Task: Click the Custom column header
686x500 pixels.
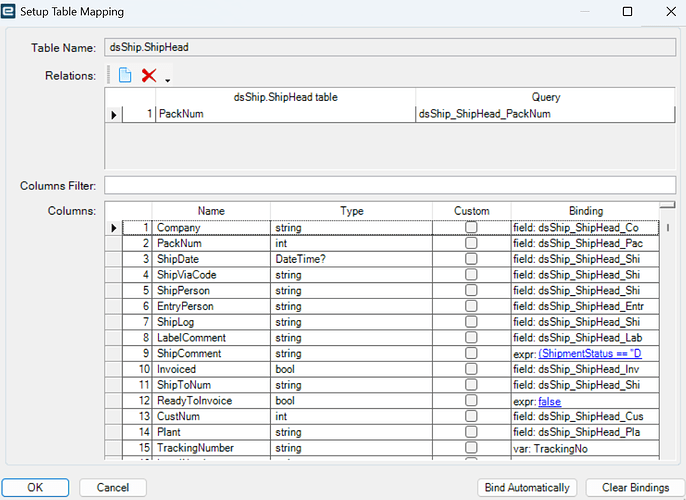Action: pyautogui.click(x=472, y=211)
